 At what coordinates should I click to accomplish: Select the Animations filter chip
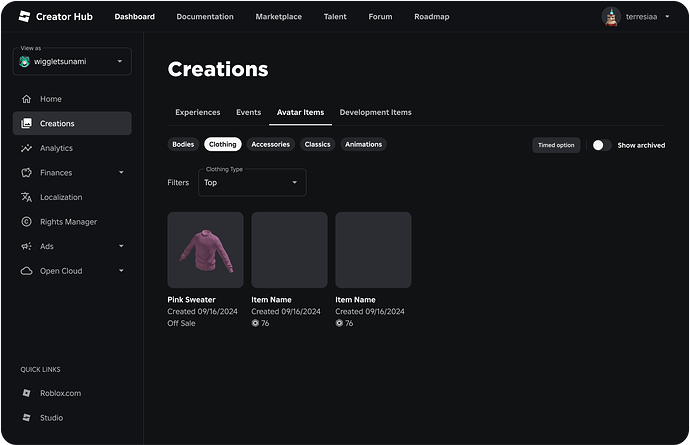363,144
